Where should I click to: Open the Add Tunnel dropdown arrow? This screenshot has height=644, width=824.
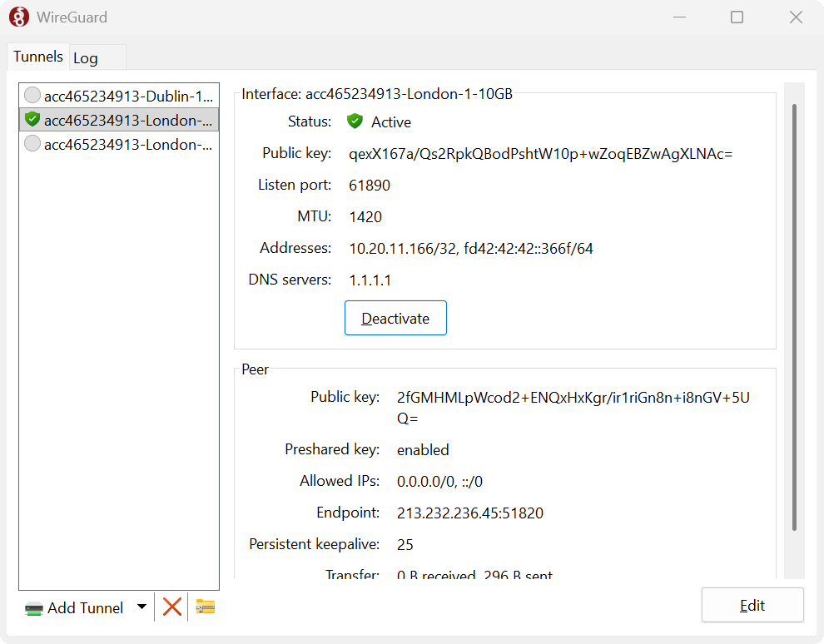tap(141, 607)
